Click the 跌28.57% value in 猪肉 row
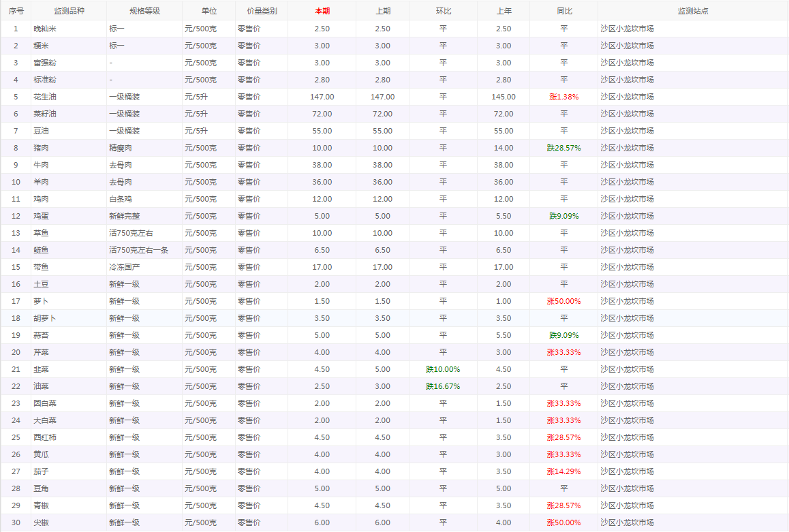The image size is (789, 532). 563,148
